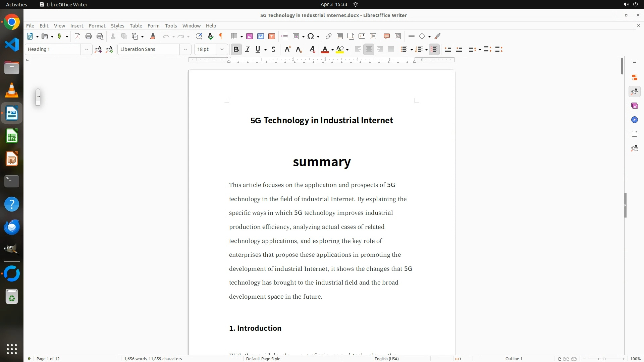Open the Format menu
Image resolution: width=644 pixels, height=362 pixels.
click(97, 25)
